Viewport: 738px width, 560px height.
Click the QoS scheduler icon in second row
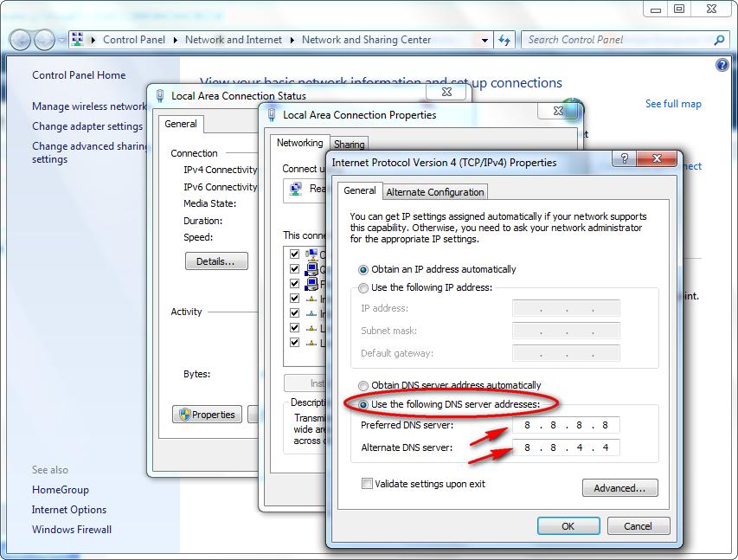[311, 269]
